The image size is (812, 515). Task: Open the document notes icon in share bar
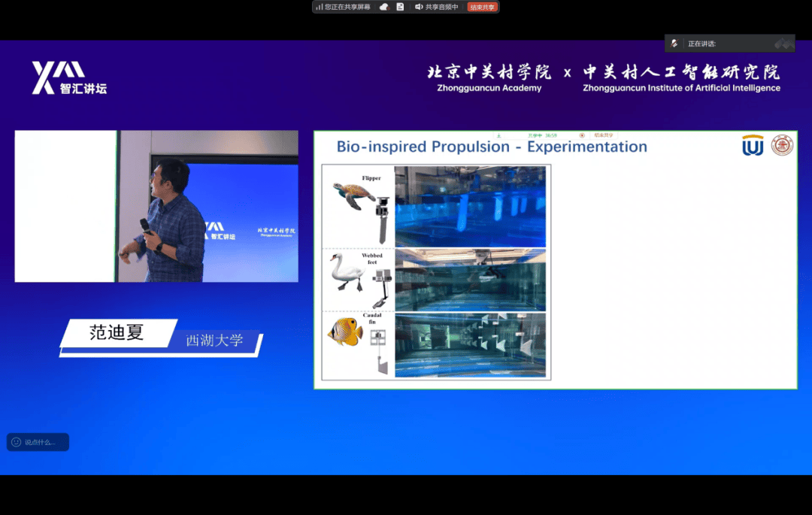(400, 7)
